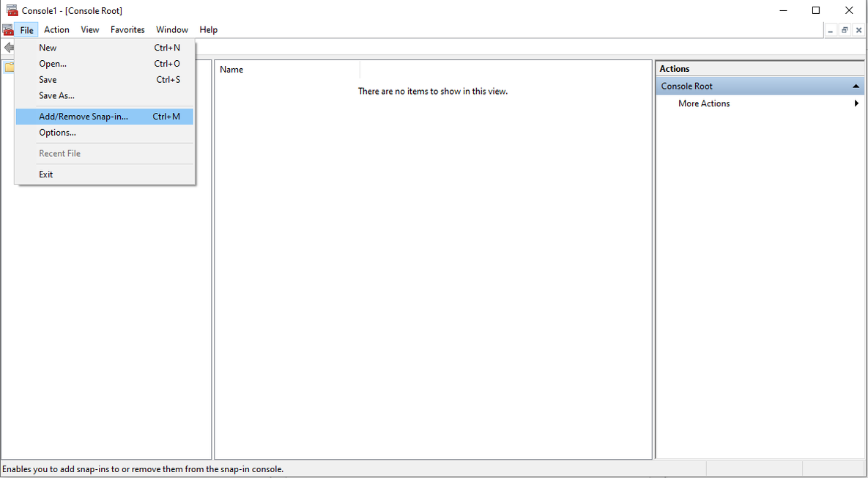The image size is (868, 478).
Task: Click Save in the File menu
Action: [x=48, y=80]
